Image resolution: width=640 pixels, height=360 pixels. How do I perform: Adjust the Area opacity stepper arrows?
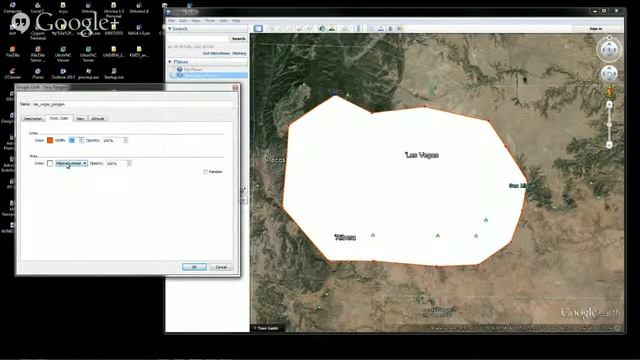pos(129,163)
